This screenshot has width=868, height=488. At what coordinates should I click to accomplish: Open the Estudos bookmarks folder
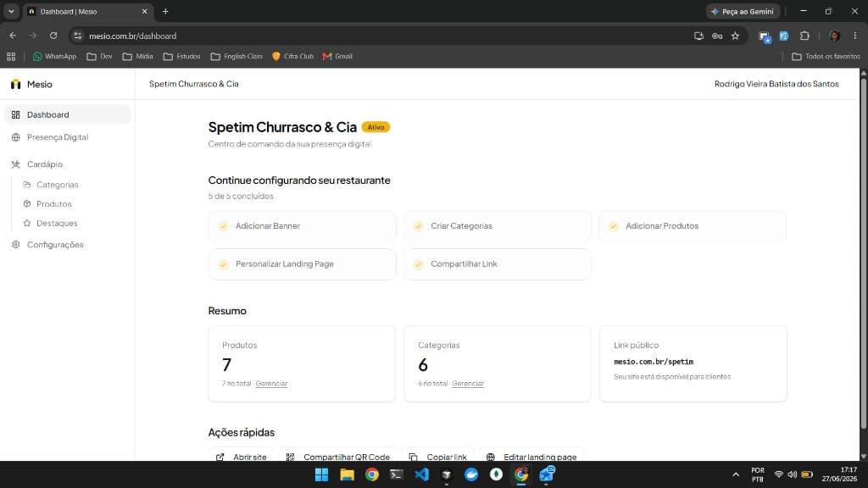(x=181, y=57)
